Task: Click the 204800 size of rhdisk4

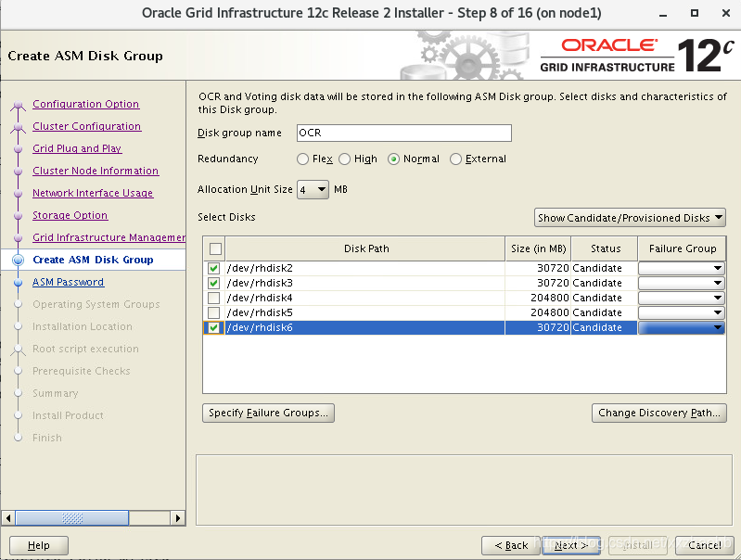Action: (x=550, y=298)
